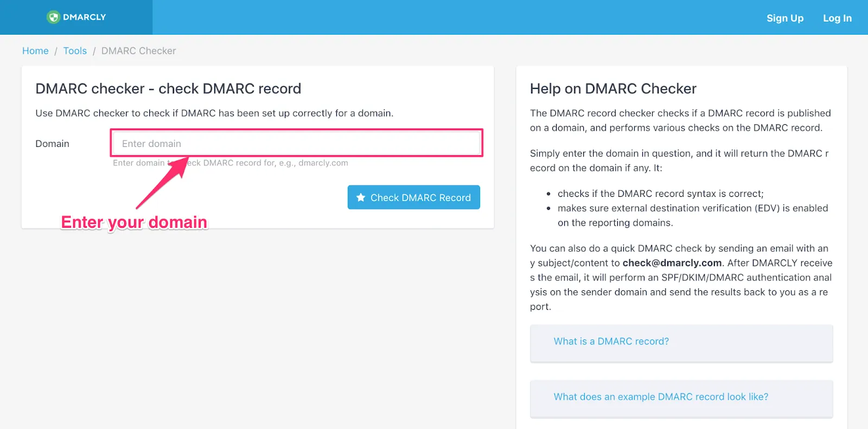Select the check@dmarcly.com email text
The height and width of the screenshot is (429, 868).
click(x=672, y=263)
